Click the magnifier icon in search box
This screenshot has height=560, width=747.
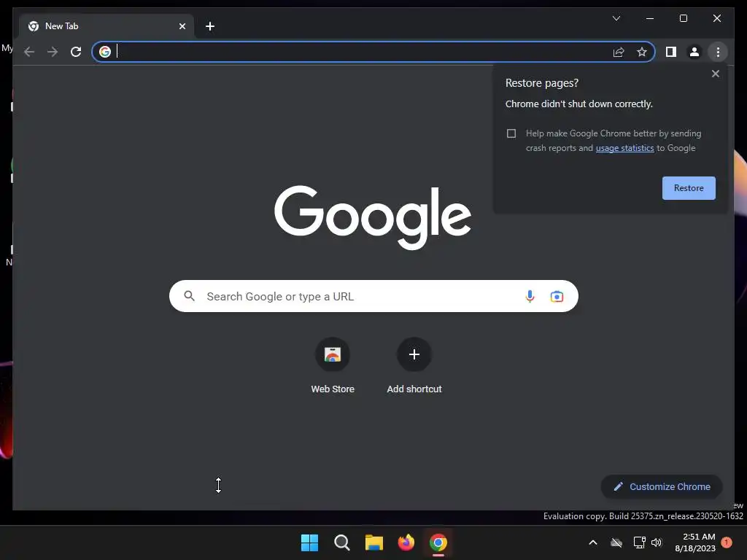189,296
